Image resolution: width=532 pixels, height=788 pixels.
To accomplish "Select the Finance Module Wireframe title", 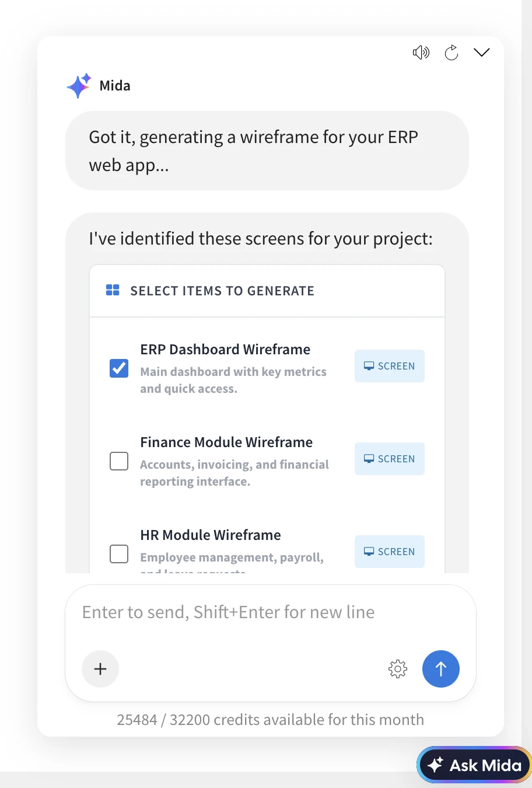I will (x=226, y=442).
